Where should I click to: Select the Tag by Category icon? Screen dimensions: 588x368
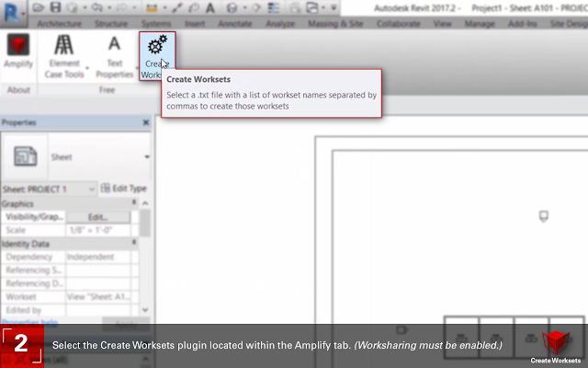[194, 7]
